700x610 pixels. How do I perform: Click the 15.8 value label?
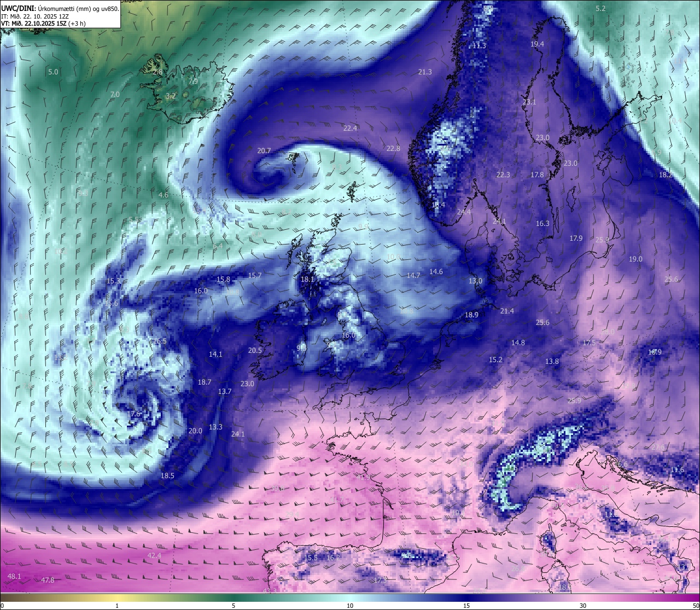(223, 279)
